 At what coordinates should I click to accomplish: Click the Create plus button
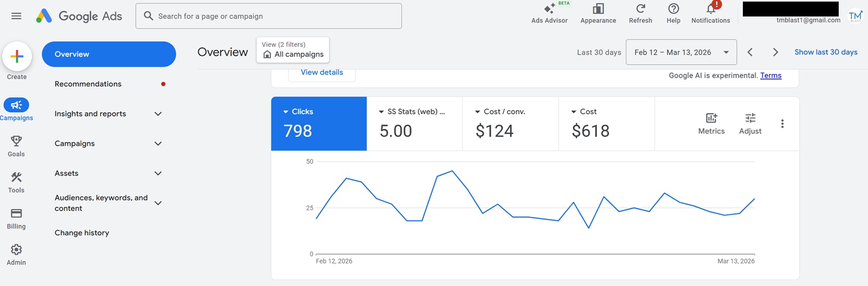point(17,56)
